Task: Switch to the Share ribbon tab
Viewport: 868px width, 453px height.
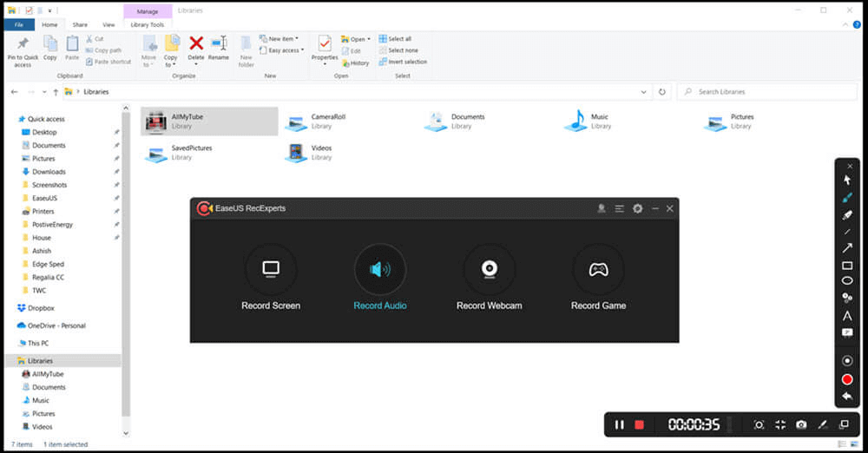Action: 80,24
